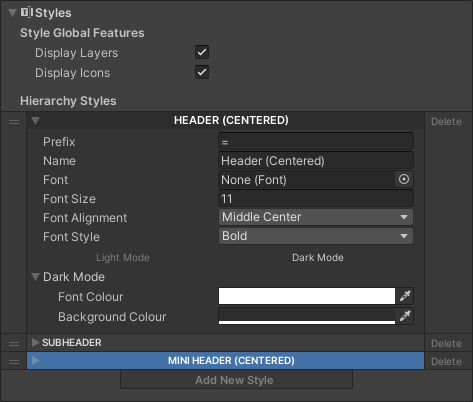473x402 pixels.
Task: Open the white Font Colour swatch
Action: [x=307, y=296]
